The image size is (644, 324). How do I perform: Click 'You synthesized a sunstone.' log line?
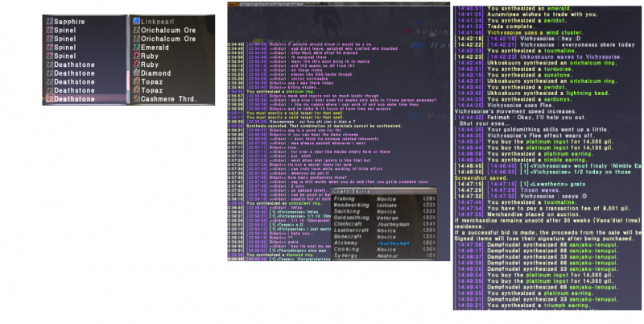(528, 75)
